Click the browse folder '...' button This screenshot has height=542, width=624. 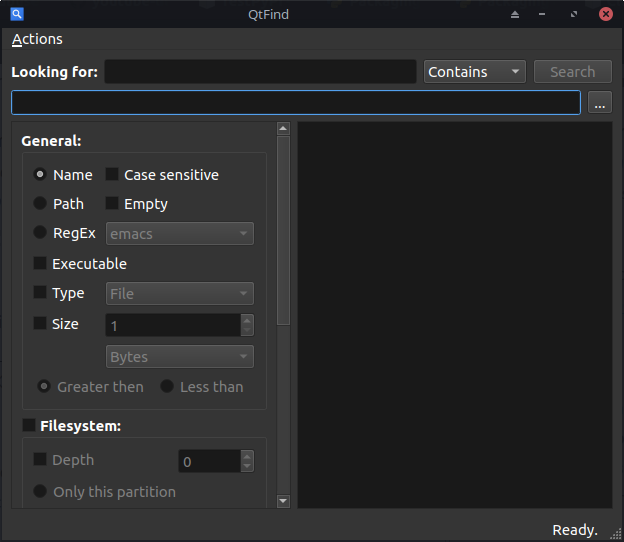coord(600,103)
